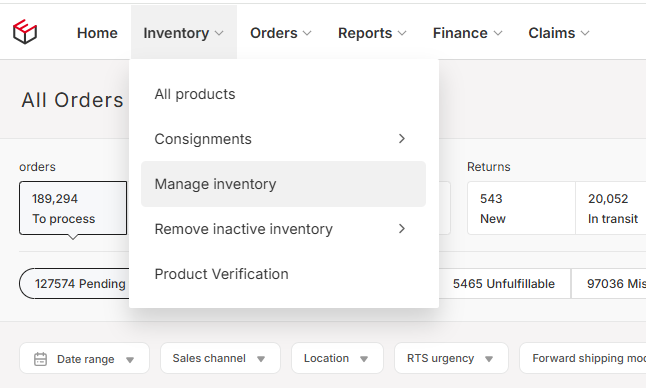Expand the Orders menu
This screenshot has width=646, height=388.
[x=281, y=33]
